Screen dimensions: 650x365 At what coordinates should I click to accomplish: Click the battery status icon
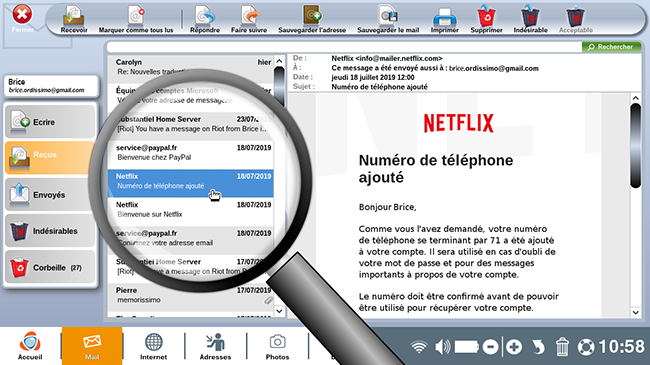[x=467, y=347]
